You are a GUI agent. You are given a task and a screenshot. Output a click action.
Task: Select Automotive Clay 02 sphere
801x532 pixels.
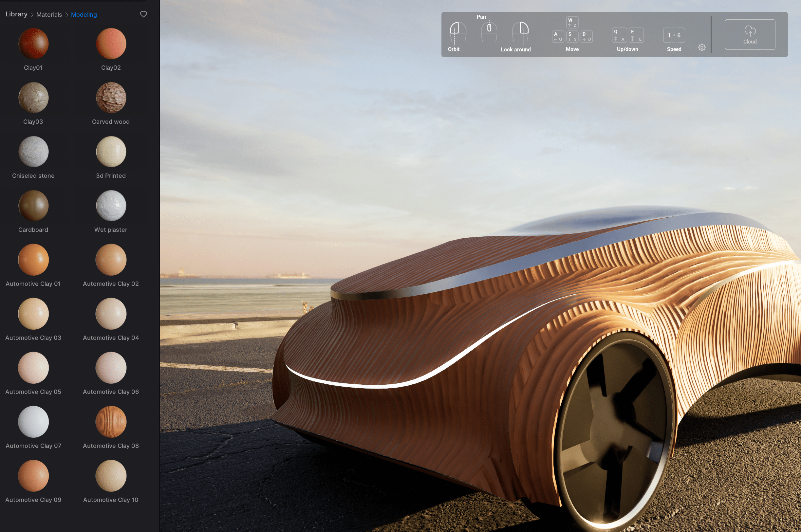(x=111, y=260)
